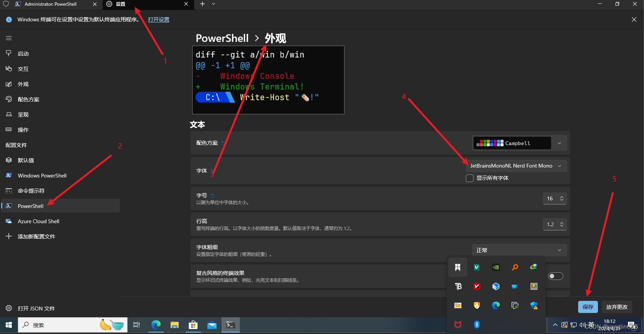Collapse hidden tray icons chevron
The image size is (644, 334).
tap(555, 325)
